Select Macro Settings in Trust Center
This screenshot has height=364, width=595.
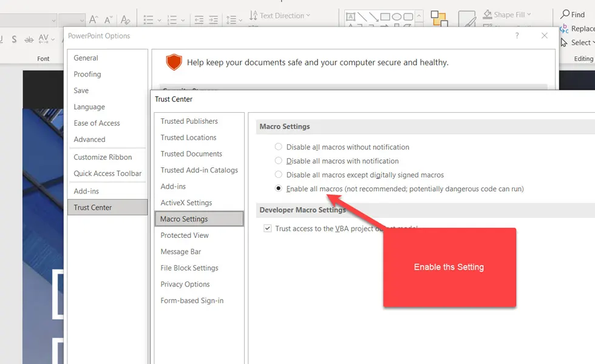(x=199, y=219)
